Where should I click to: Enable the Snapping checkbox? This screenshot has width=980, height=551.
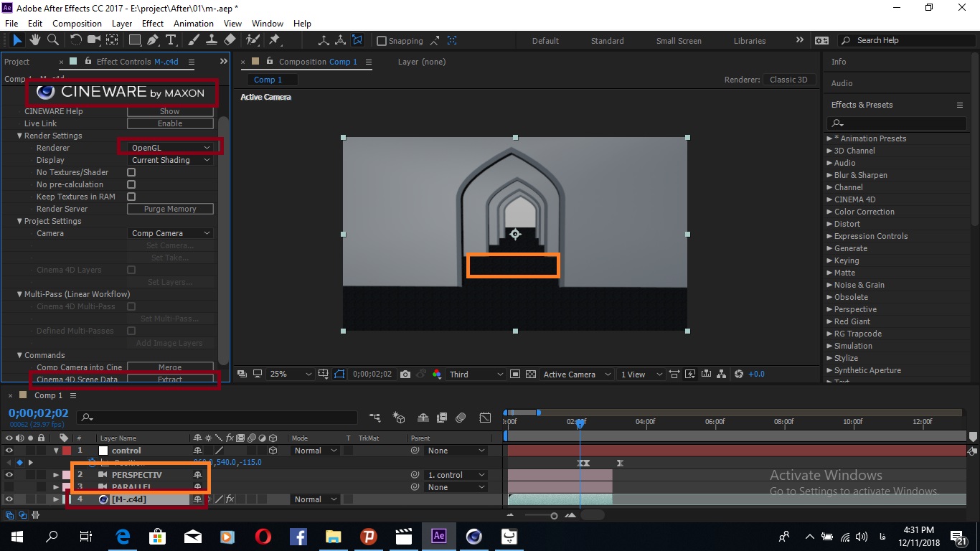click(382, 41)
